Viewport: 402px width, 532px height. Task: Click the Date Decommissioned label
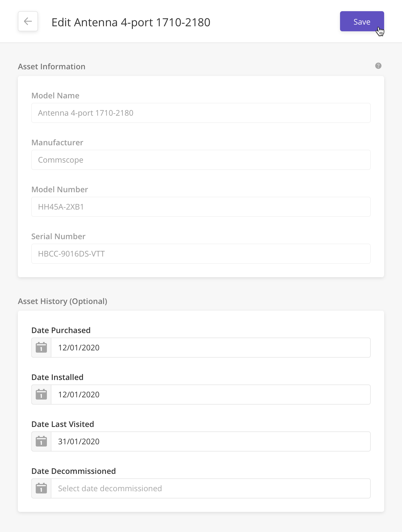[x=73, y=471]
